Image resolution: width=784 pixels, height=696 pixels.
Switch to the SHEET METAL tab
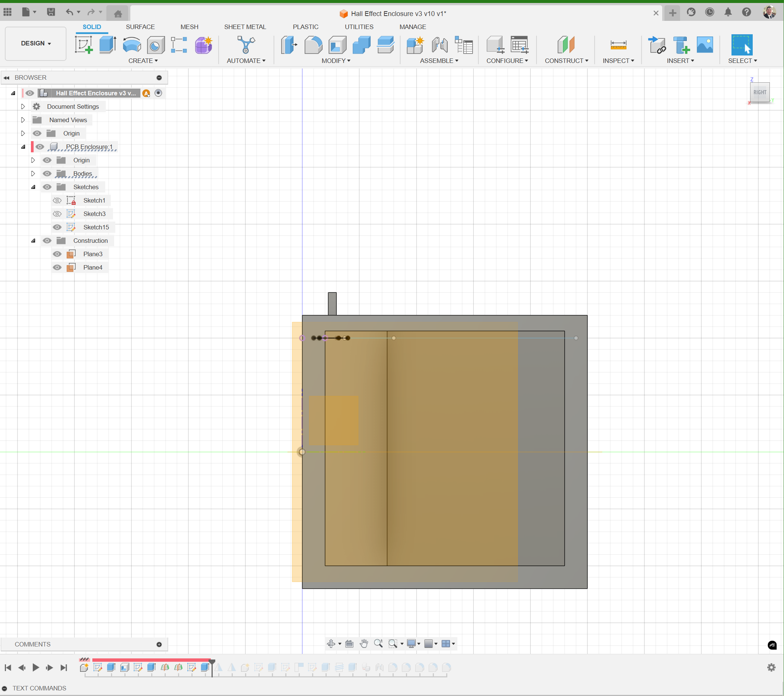(x=245, y=26)
